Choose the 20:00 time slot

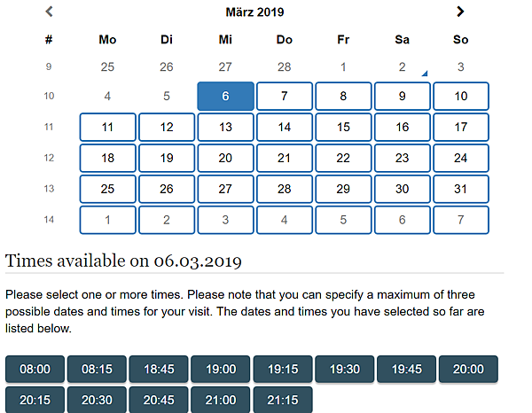pos(467,370)
